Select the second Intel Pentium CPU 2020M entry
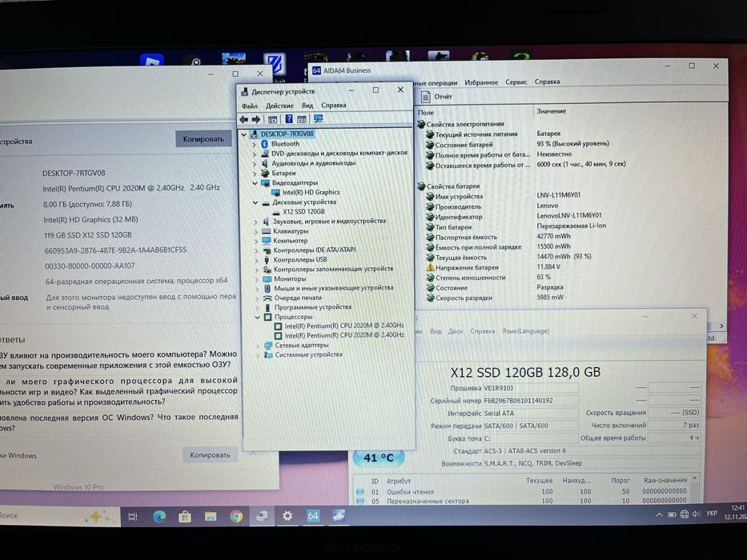747x560 pixels. (344, 335)
